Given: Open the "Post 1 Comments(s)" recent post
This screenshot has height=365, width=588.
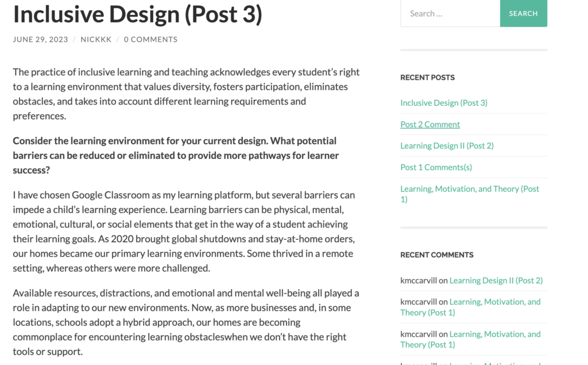Looking at the screenshot, I should 436,167.
